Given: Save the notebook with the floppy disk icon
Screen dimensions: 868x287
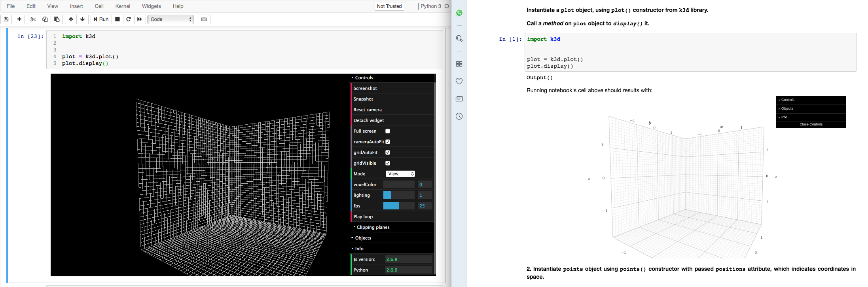Looking at the screenshot, I should (x=6, y=19).
